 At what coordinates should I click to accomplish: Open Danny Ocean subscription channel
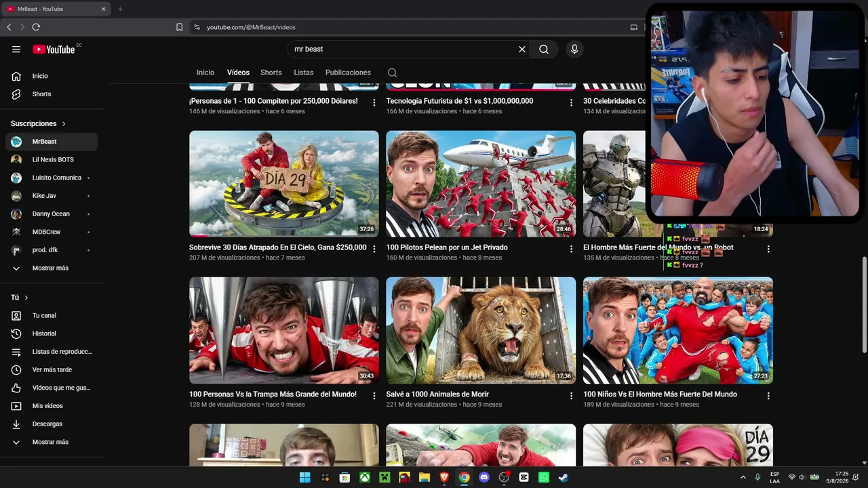(x=52, y=213)
